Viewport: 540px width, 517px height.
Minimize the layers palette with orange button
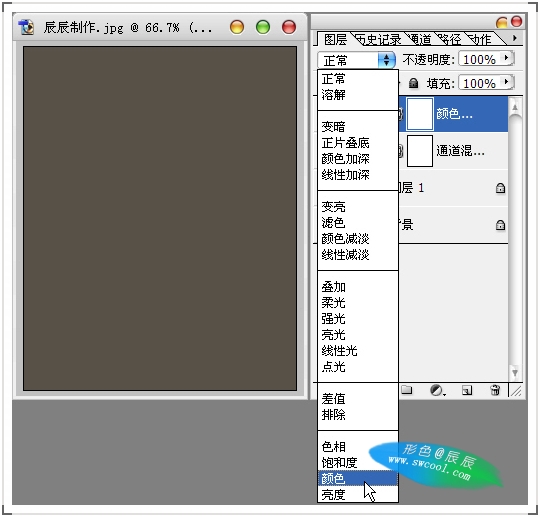pos(502,23)
